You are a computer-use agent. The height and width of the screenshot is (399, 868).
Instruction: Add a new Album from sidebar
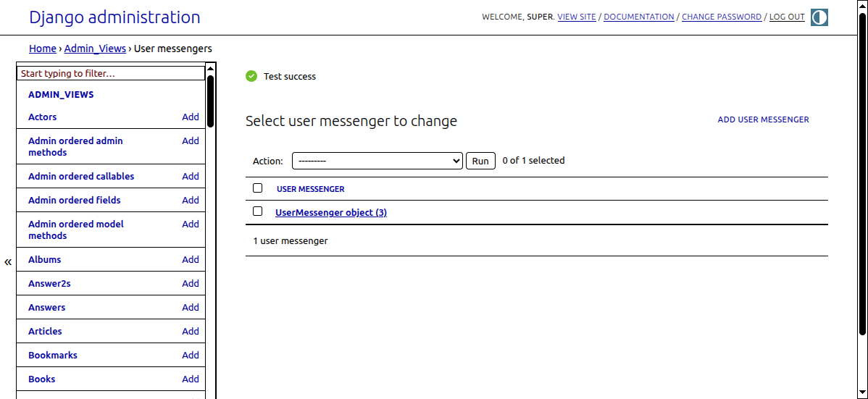[191, 259]
